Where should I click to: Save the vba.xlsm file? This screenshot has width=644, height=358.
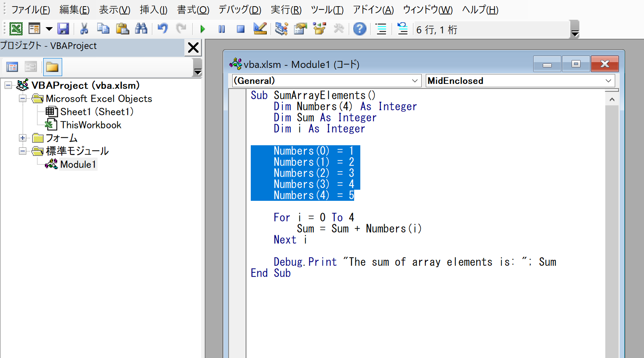(x=63, y=29)
